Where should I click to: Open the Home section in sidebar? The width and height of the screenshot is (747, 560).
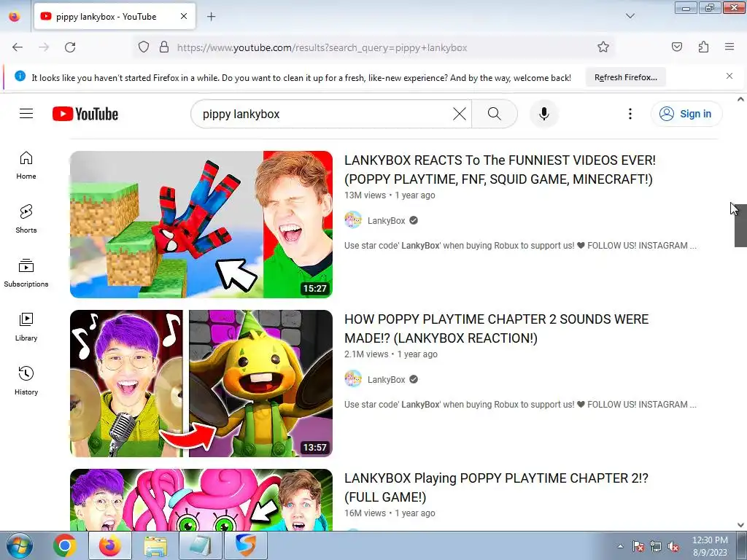point(26,166)
